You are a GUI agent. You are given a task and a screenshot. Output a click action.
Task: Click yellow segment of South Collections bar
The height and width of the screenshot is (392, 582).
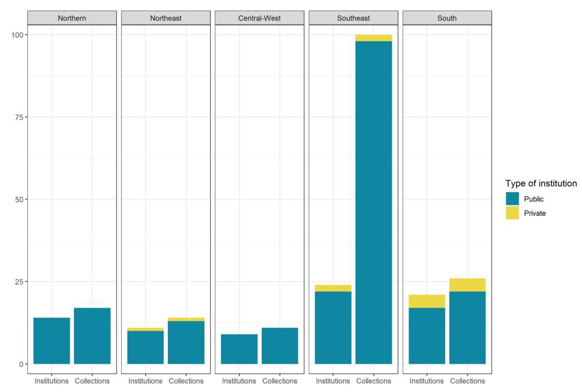(467, 285)
